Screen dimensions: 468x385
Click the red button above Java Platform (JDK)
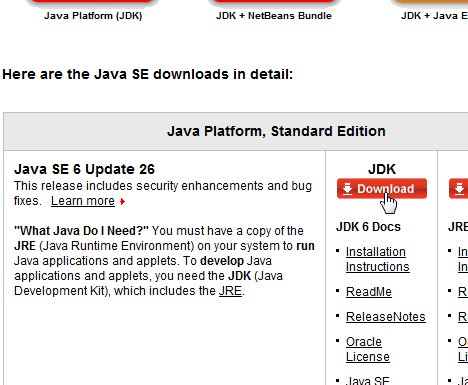91,2
